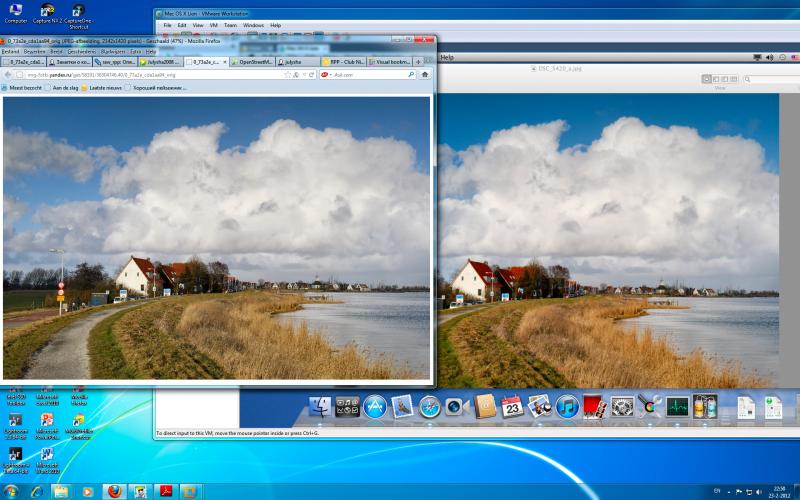Open Firefox Bewerken menu
Viewport: 800px width, 500px height.
click(35, 52)
